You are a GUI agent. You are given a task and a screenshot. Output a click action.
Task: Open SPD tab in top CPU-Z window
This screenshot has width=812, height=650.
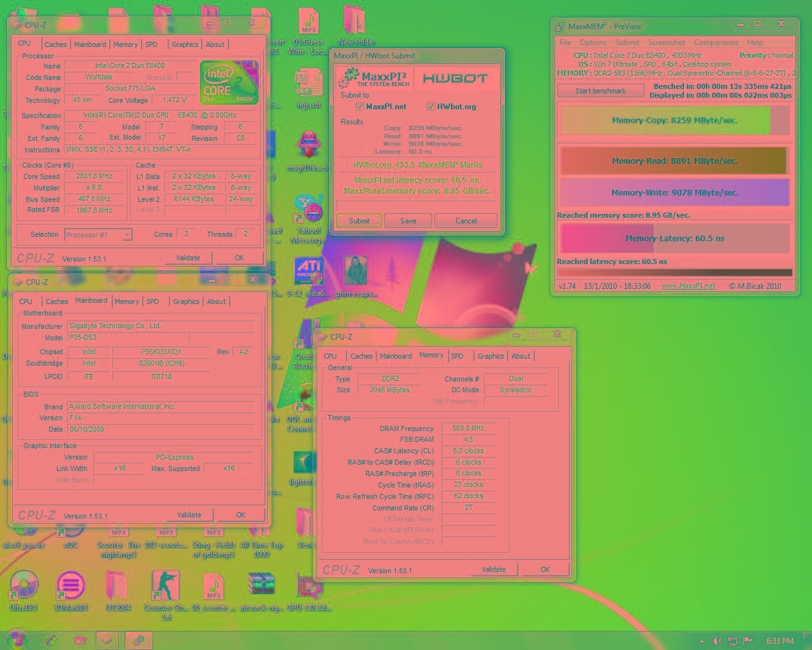pyautogui.click(x=151, y=44)
